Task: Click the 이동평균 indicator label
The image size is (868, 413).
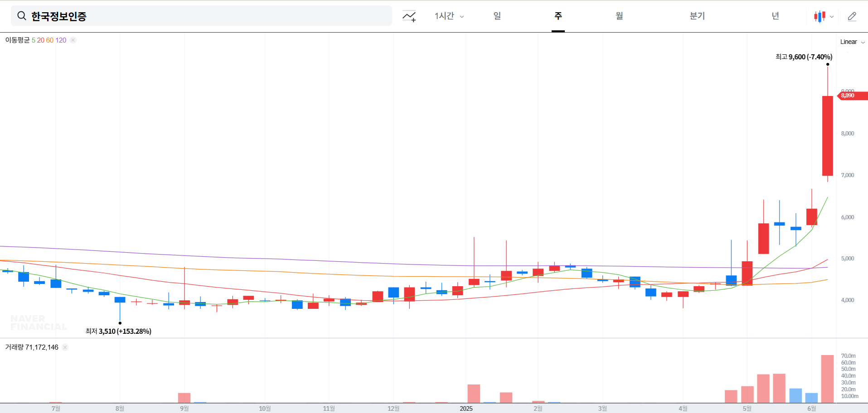Action: coord(17,40)
